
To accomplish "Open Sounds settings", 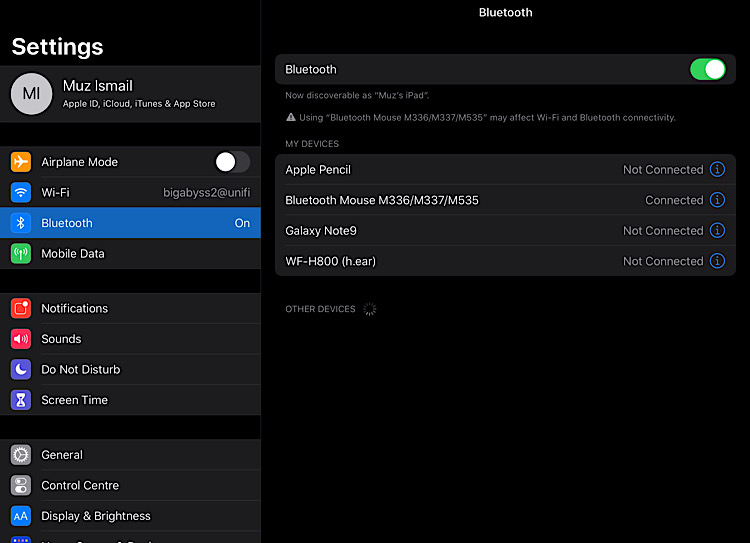I will pyautogui.click(x=130, y=339).
